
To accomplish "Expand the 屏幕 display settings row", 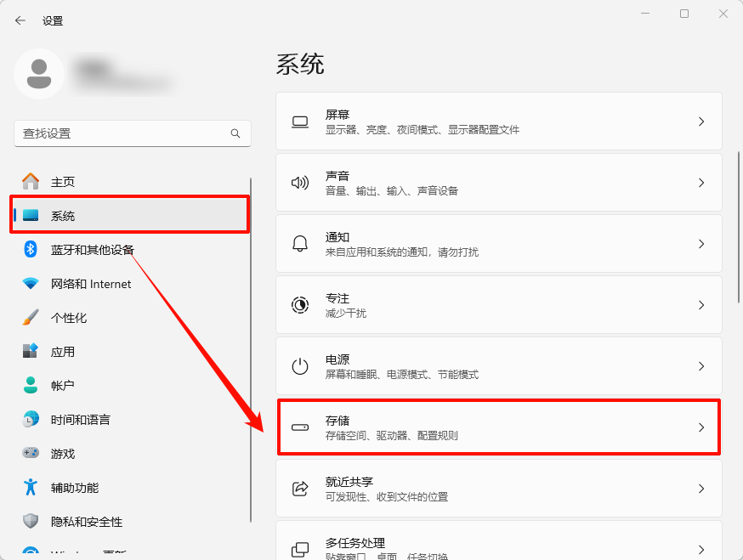I will tap(498, 121).
